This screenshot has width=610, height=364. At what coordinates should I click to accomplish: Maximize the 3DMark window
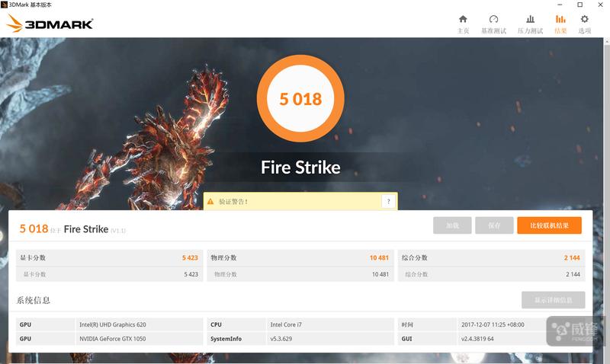[x=580, y=5]
